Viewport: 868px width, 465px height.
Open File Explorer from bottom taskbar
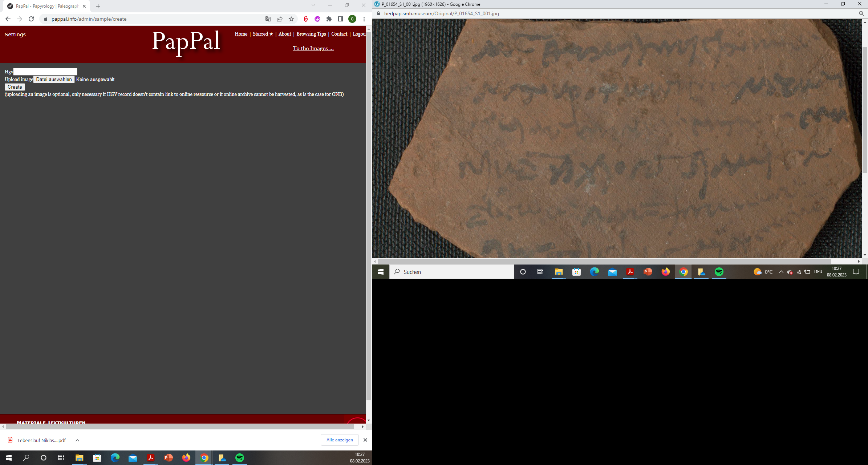(79, 458)
